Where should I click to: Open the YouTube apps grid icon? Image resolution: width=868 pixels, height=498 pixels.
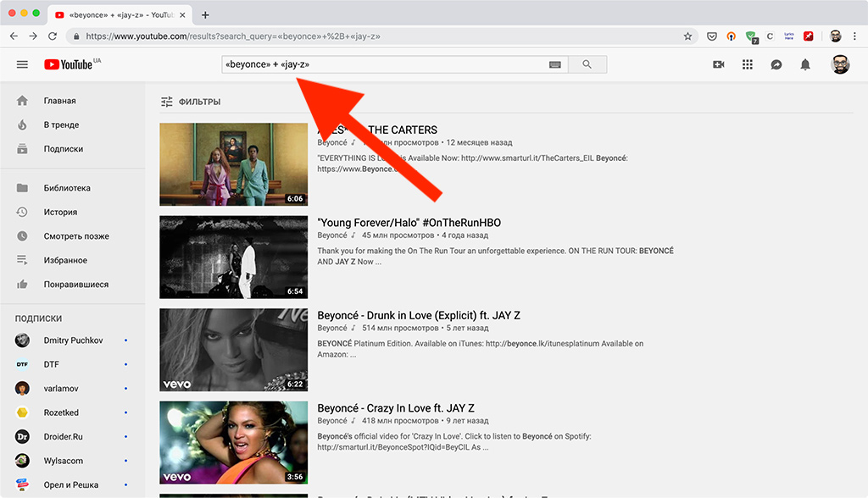748,64
